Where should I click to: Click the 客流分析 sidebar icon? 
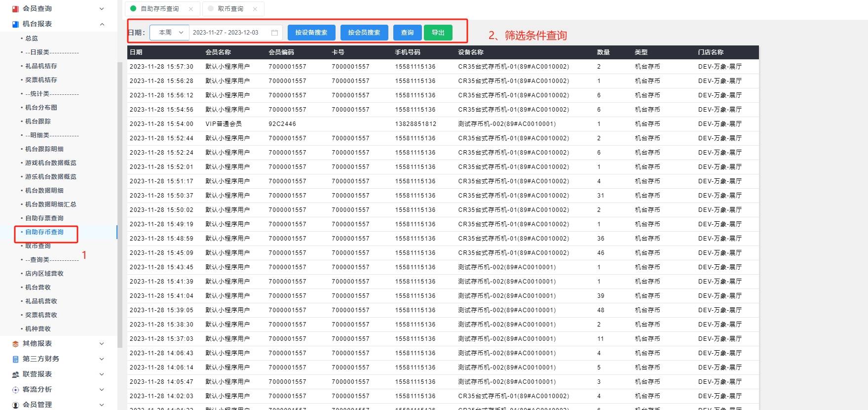[x=15, y=390]
